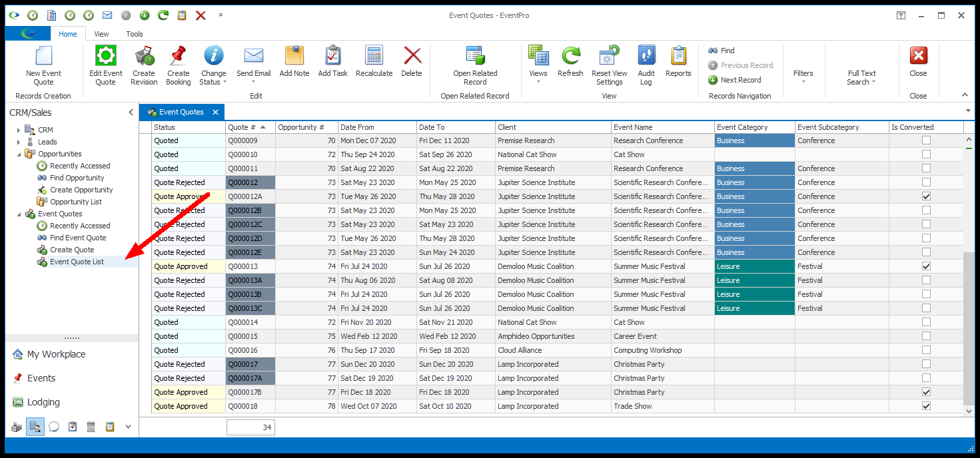This screenshot has width=980, height=458.
Task: Open Views dropdown
Action: point(538,65)
